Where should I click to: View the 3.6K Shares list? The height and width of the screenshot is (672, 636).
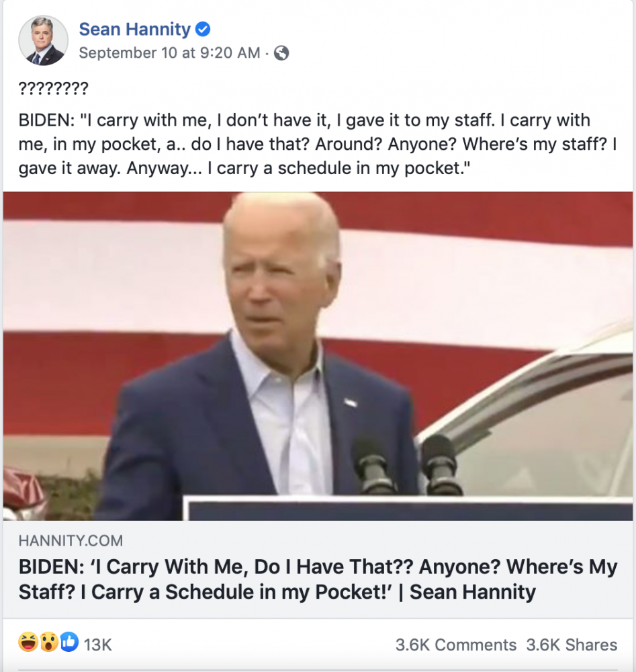[x=572, y=645]
